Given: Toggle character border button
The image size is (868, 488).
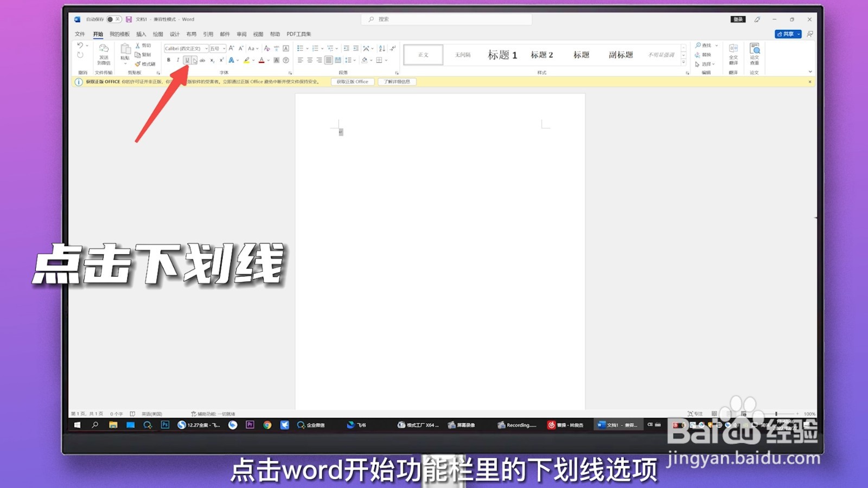Looking at the screenshot, I should tap(286, 48).
